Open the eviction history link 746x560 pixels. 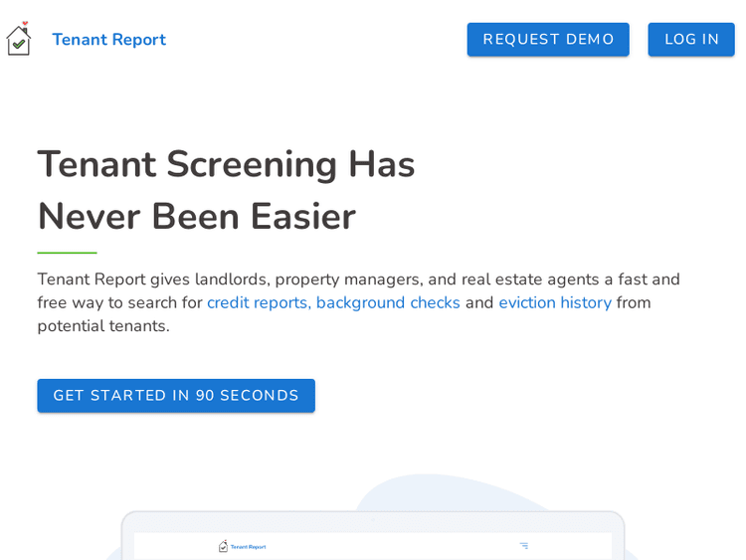[555, 302]
